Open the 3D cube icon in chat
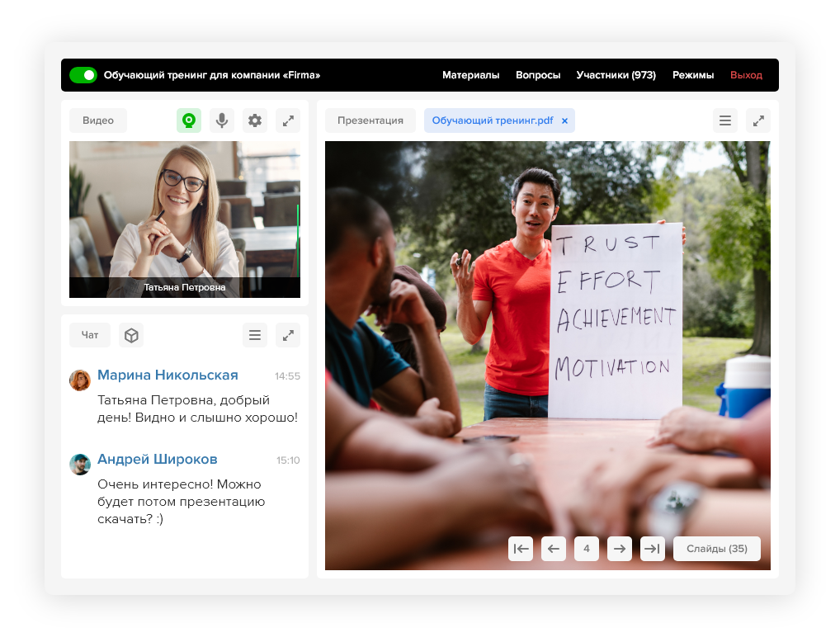This screenshot has height=642, width=840. click(x=131, y=335)
